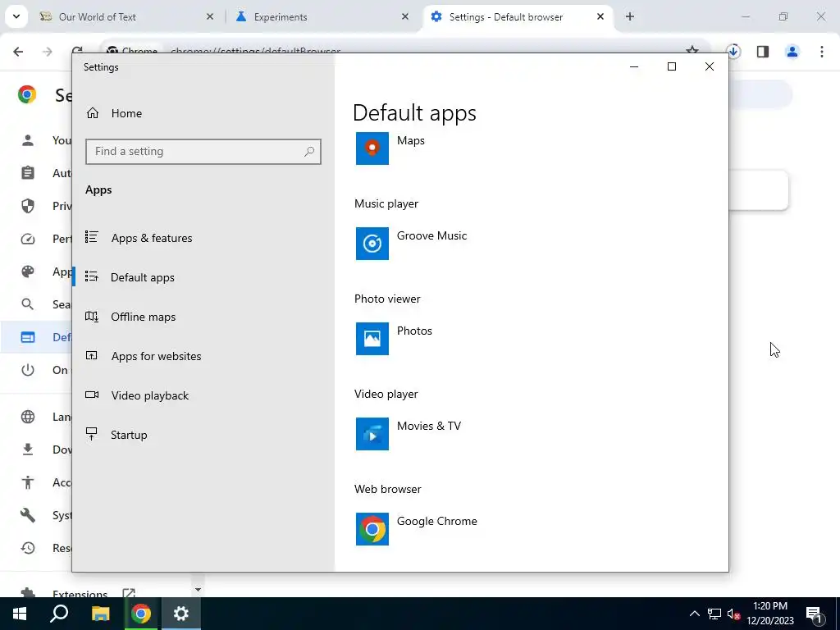Click the magnifier icon in Find a setting
This screenshot has width=840, height=630.
(309, 152)
